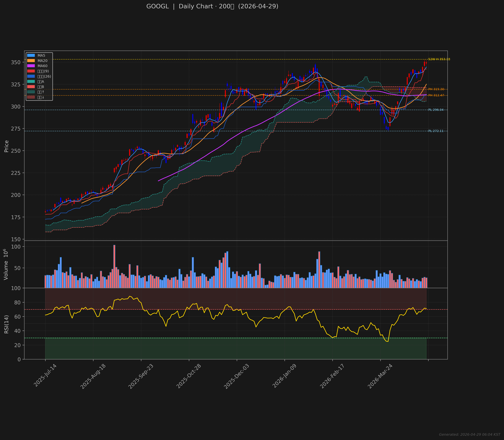Click the teal span A legend swatch
This screenshot has height=440, width=504.
(x=31, y=82)
